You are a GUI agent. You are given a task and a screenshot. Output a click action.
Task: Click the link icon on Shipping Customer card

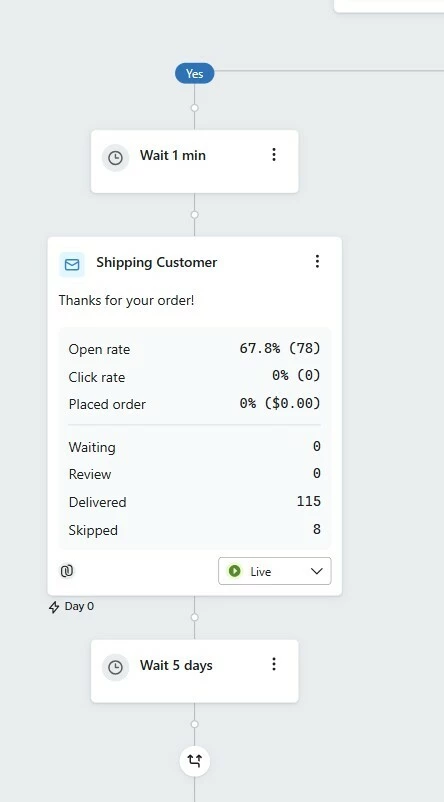(x=67, y=571)
